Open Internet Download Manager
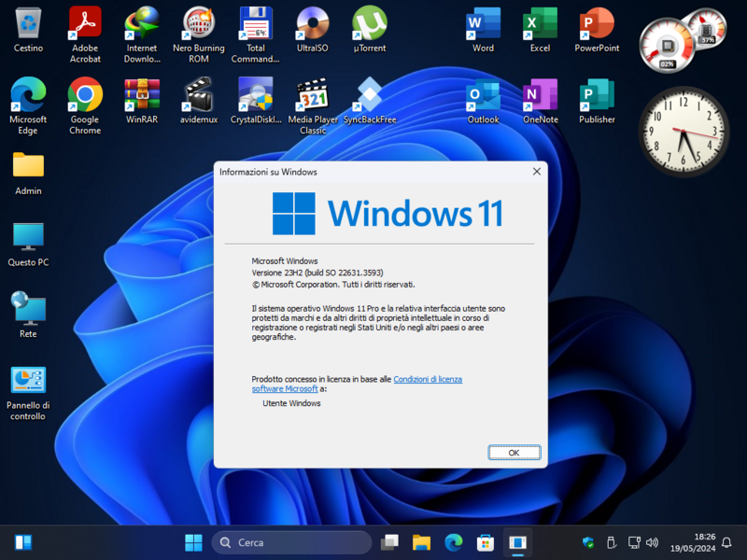The image size is (747, 560). pos(141,23)
